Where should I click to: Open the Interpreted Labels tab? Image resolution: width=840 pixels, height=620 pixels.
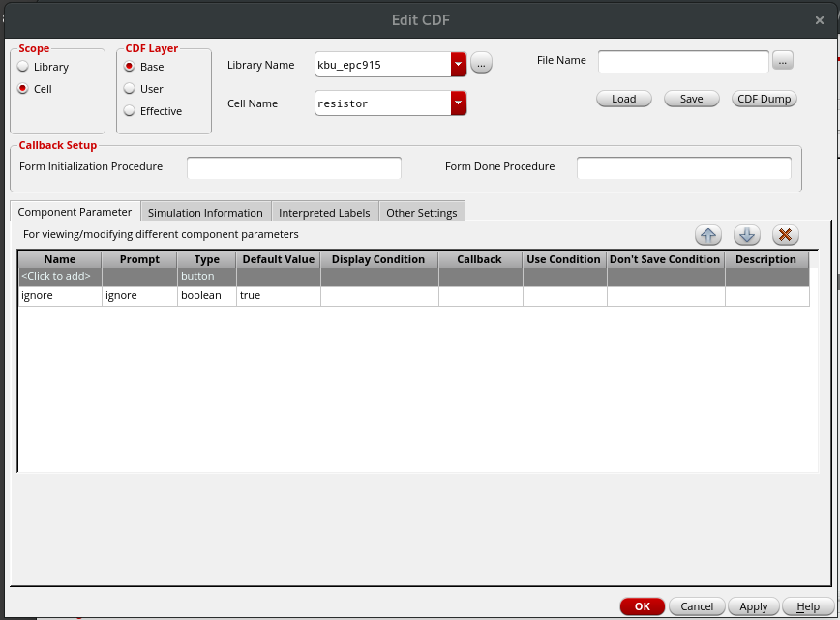coord(324,213)
